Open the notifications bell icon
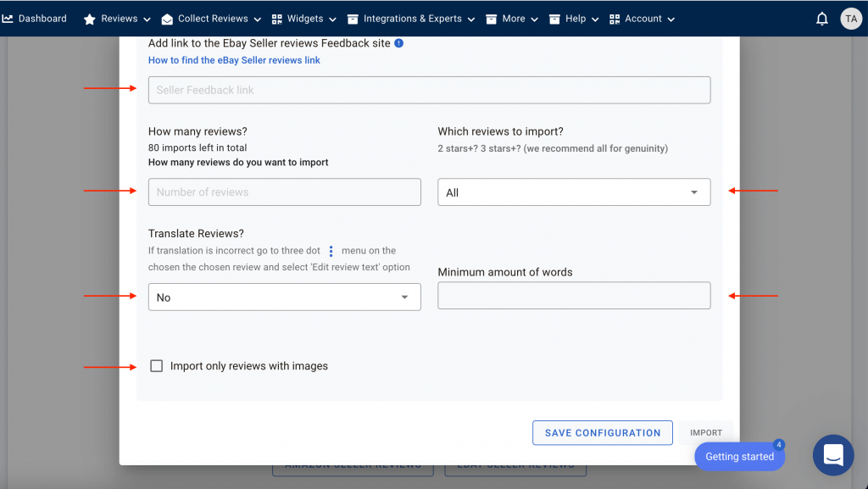 pyautogui.click(x=822, y=19)
